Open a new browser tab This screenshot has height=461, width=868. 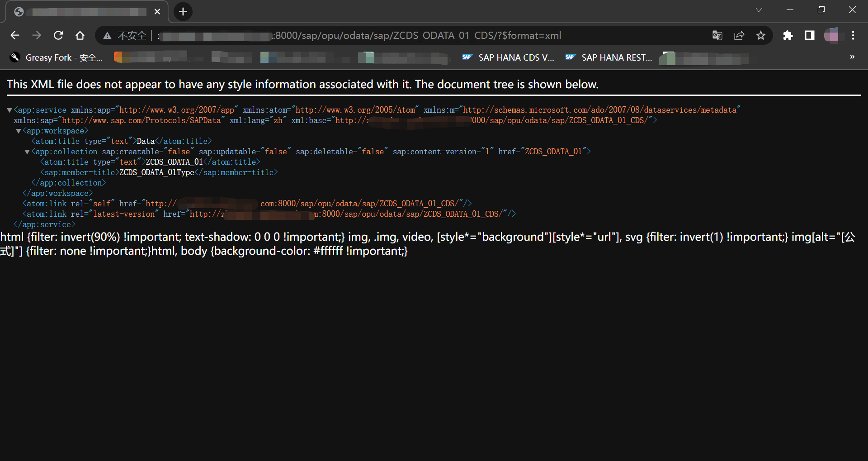click(183, 12)
